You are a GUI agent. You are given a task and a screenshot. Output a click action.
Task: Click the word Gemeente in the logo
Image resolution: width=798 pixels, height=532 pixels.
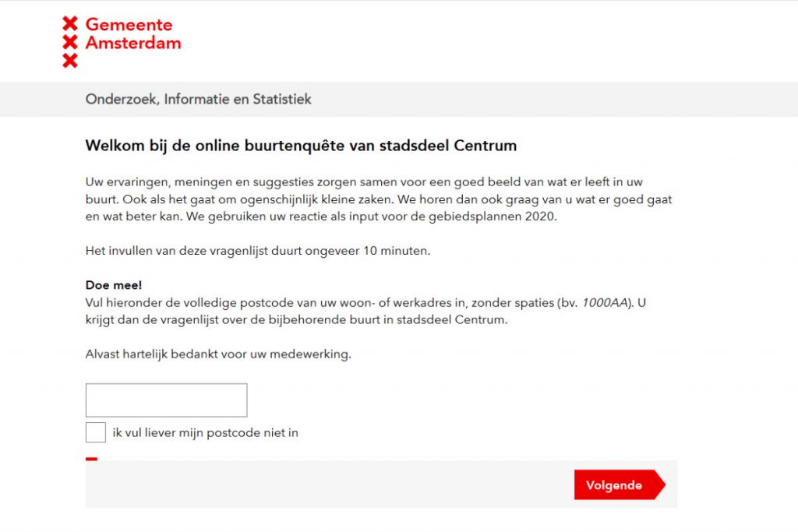pyautogui.click(x=129, y=24)
